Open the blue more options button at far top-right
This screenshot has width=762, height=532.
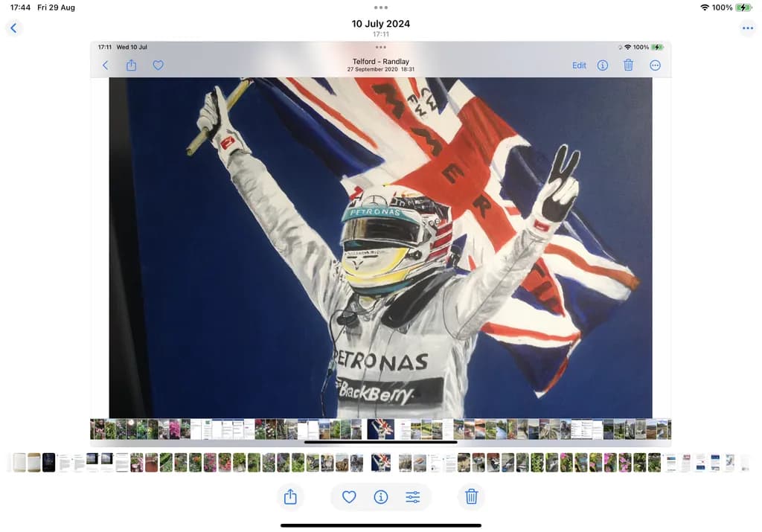[747, 28]
